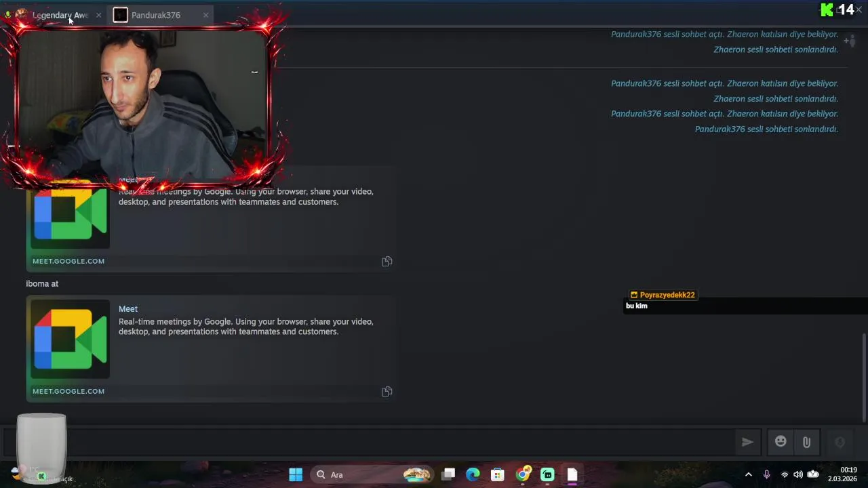This screenshot has height=488, width=868.
Task: Open the volume control in tray
Action: (x=798, y=474)
